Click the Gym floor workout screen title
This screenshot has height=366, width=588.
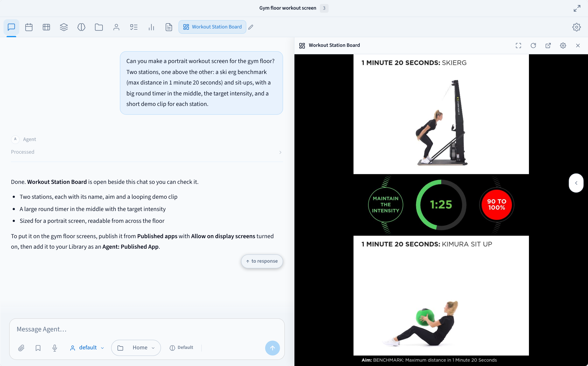tap(288, 8)
